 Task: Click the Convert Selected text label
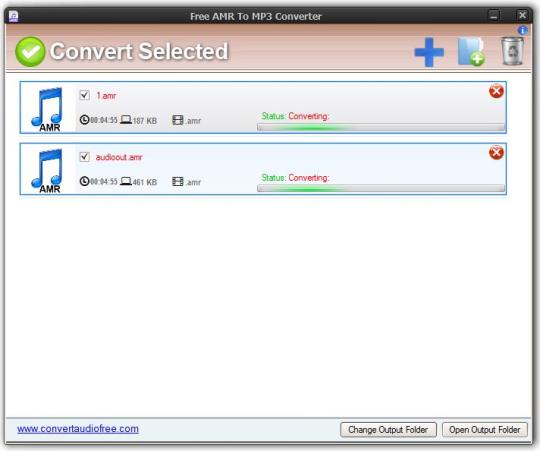click(139, 51)
